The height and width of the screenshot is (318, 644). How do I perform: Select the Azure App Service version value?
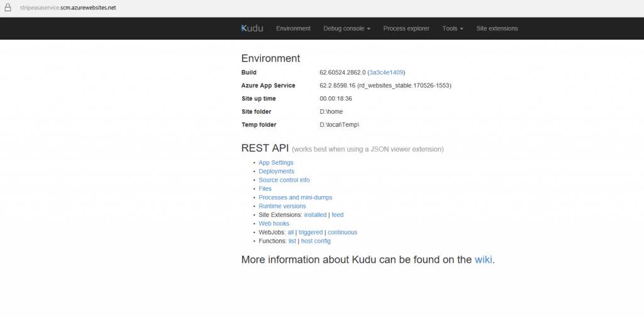click(386, 85)
